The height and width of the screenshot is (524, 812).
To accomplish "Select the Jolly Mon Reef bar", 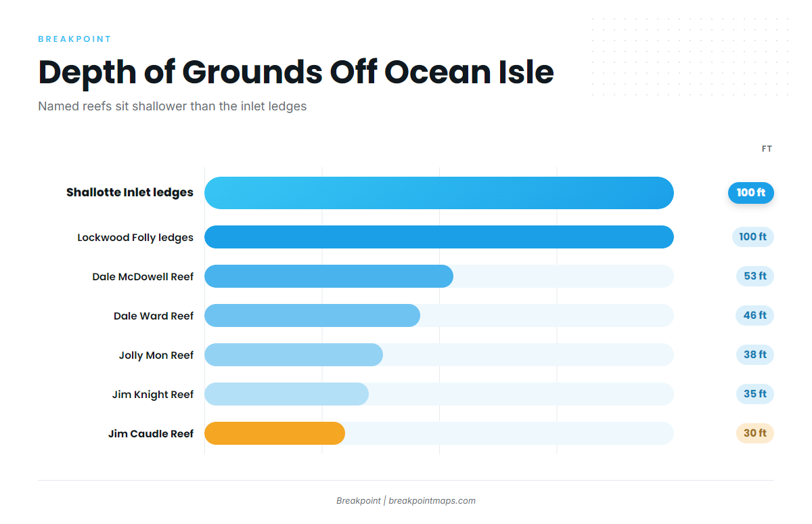I will [x=294, y=355].
